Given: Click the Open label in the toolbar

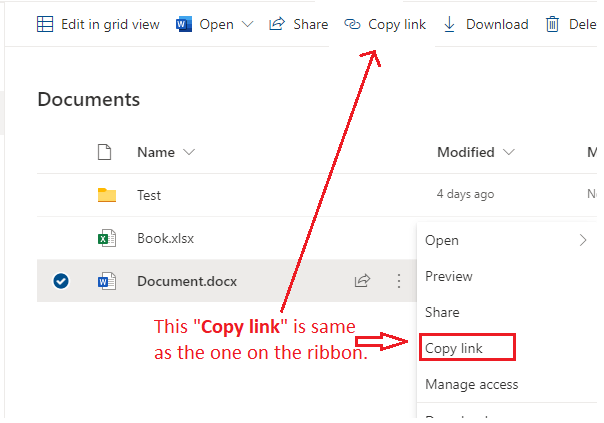Looking at the screenshot, I should click(216, 25).
